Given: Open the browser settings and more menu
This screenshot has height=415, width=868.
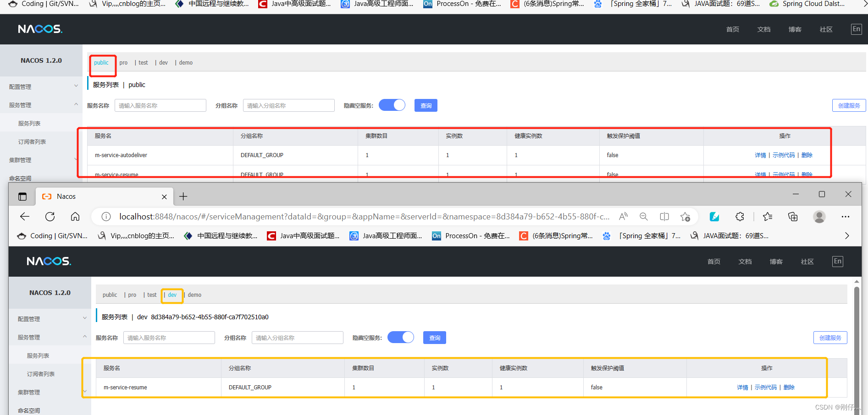Looking at the screenshot, I should point(846,217).
